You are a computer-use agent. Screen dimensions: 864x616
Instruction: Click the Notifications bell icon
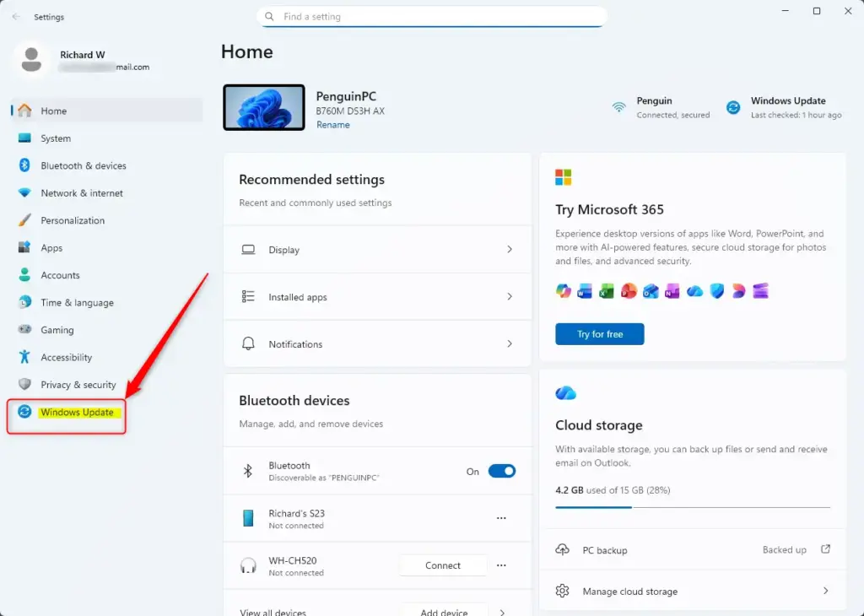tap(249, 343)
